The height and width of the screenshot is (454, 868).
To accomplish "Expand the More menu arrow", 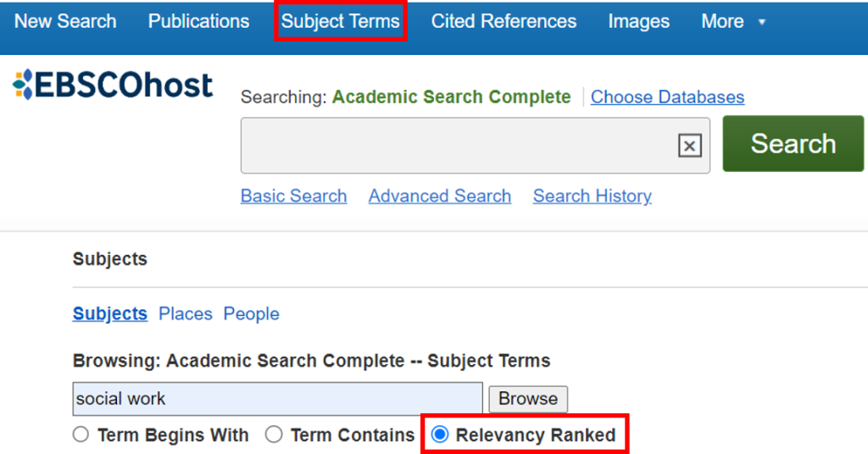I will 762,22.
